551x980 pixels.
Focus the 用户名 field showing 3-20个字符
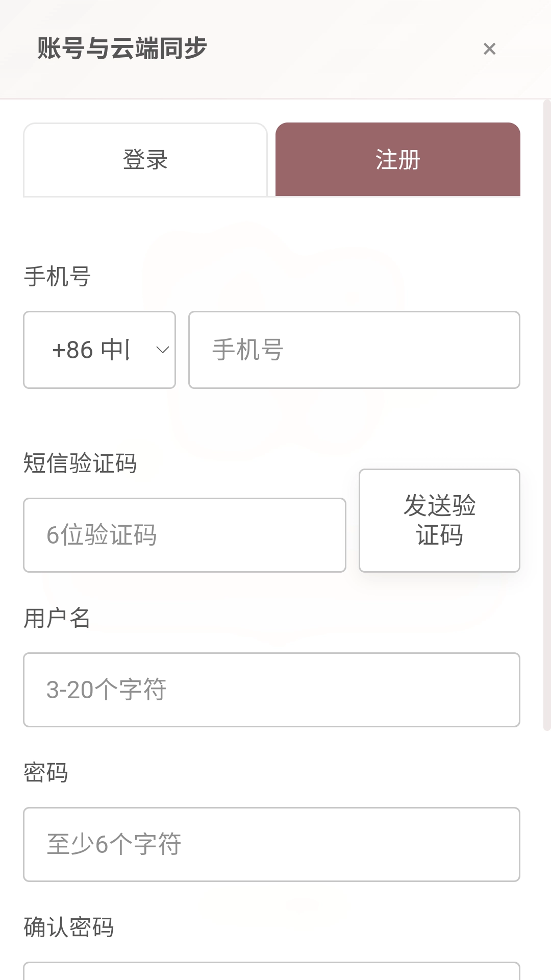(271, 690)
